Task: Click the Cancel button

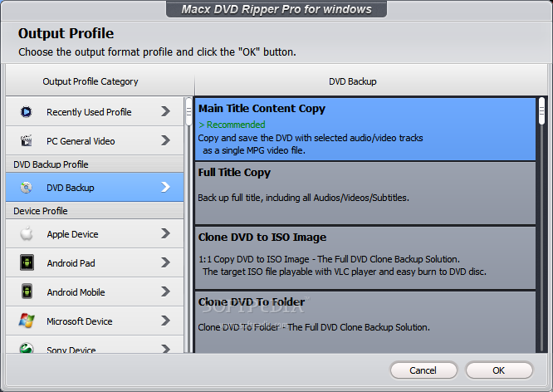Action: click(x=423, y=370)
